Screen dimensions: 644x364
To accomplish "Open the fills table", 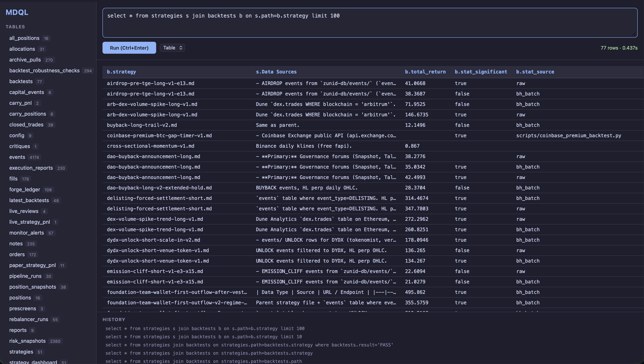I will coord(13,179).
